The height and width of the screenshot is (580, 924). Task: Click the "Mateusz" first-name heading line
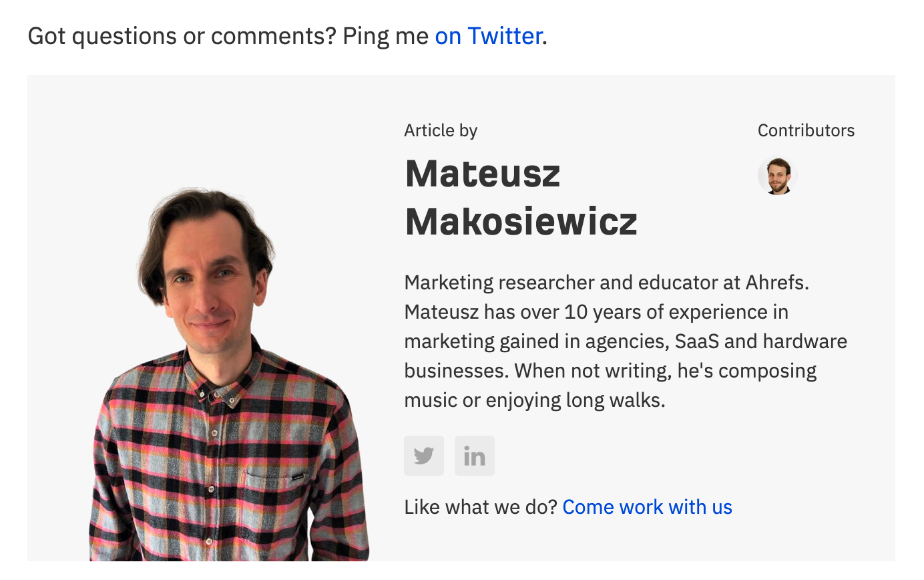(483, 173)
